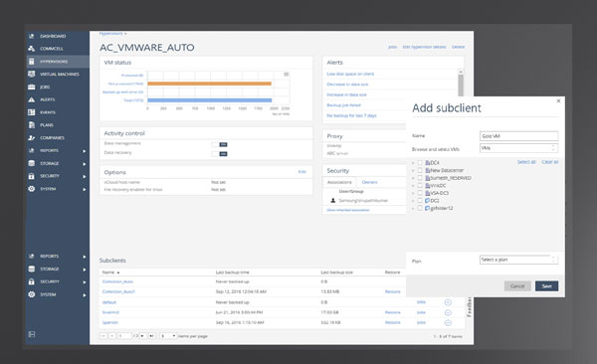Open the VM status chart menu icon
Screen dimensions: 597x364
click(287, 75)
